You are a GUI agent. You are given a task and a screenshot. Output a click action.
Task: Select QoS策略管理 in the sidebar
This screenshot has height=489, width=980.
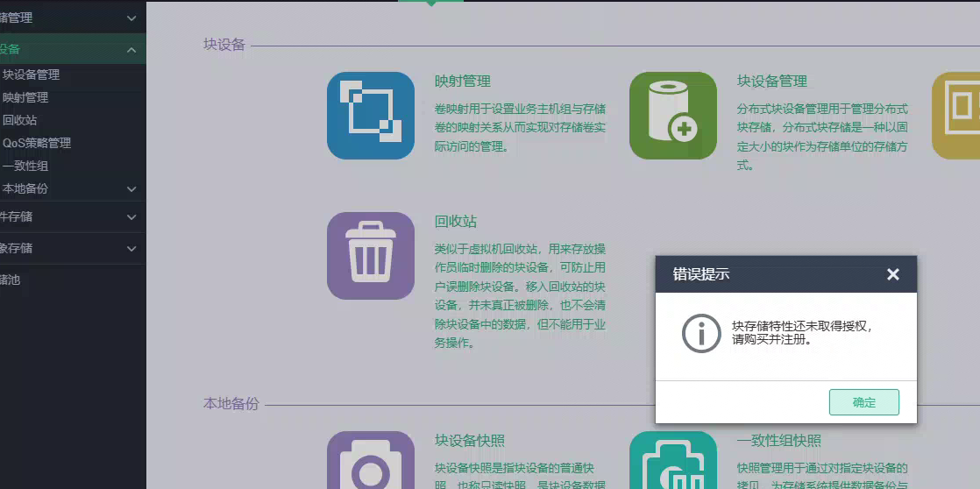[37, 143]
